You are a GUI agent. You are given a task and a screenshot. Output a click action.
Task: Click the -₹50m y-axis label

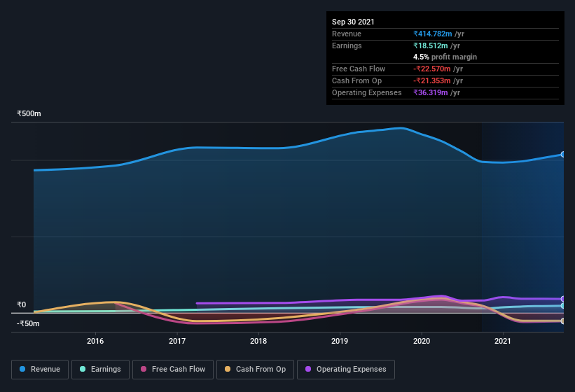pos(28,323)
